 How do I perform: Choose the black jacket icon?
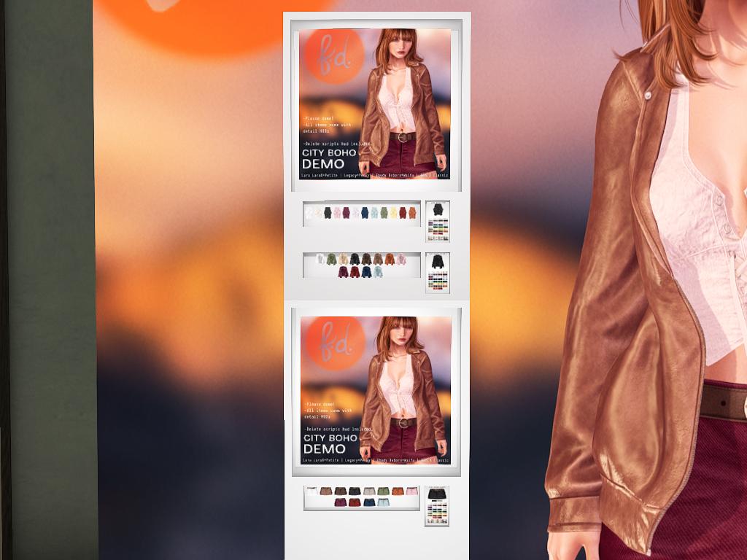tap(355, 259)
